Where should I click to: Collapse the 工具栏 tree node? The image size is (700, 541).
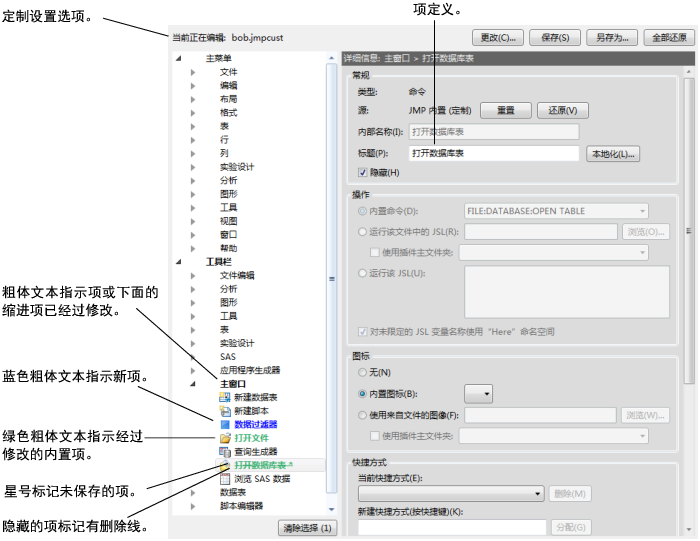point(179,262)
